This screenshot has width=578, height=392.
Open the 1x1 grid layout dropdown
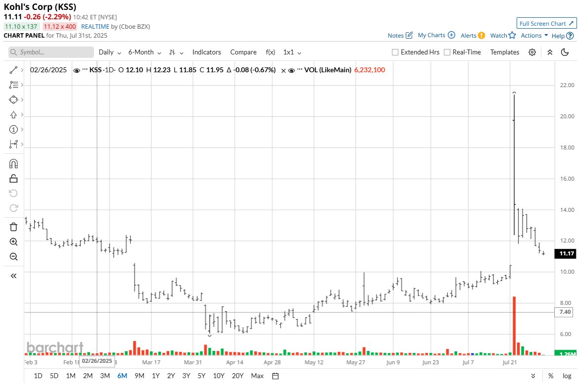[292, 52]
